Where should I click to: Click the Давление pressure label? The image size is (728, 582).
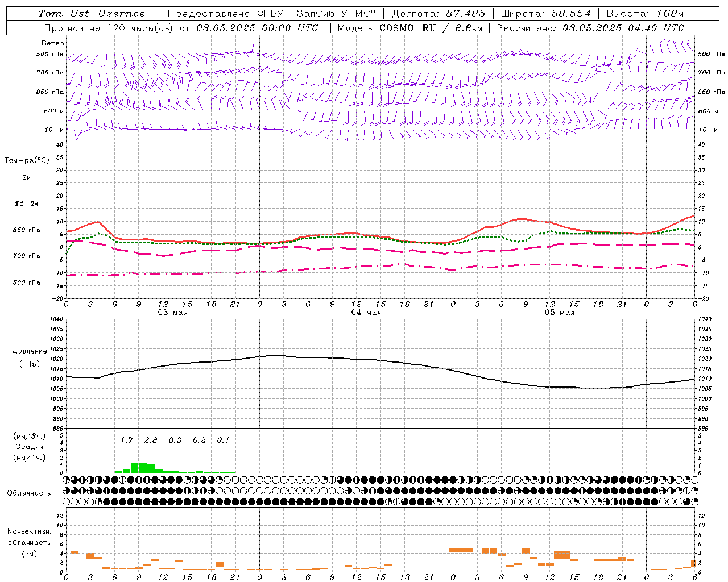click(30, 351)
